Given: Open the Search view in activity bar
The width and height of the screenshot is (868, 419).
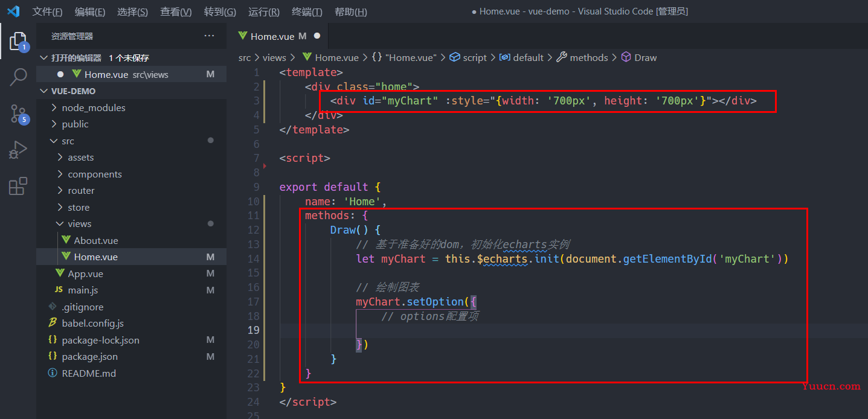Looking at the screenshot, I should pos(18,77).
